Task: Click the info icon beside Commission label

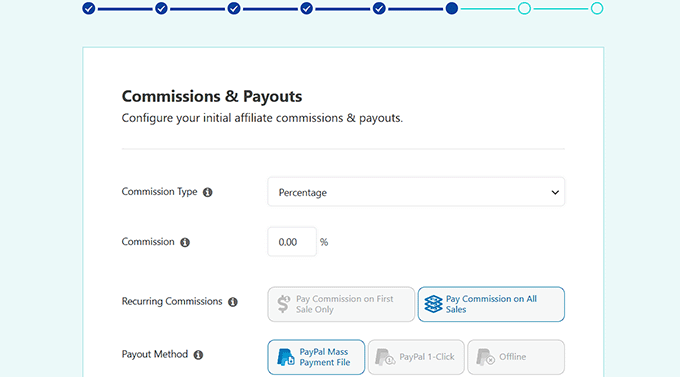Action: pyautogui.click(x=185, y=242)
